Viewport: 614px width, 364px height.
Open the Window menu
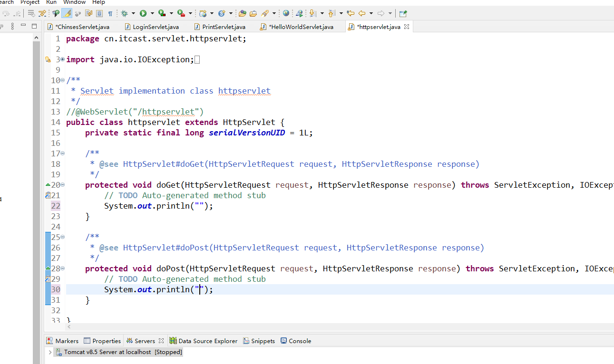[x=75, y=2]
